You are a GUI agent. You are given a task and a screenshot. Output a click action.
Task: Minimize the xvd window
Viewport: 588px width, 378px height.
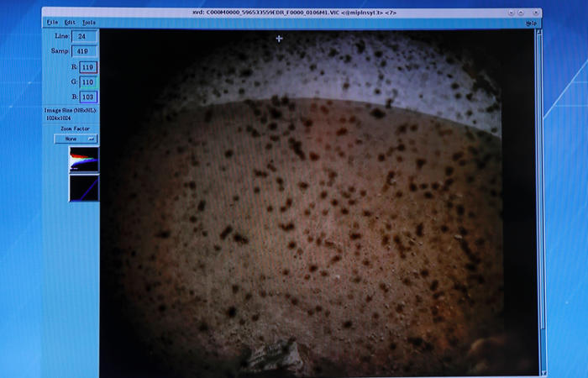click(x=509, y=13)
